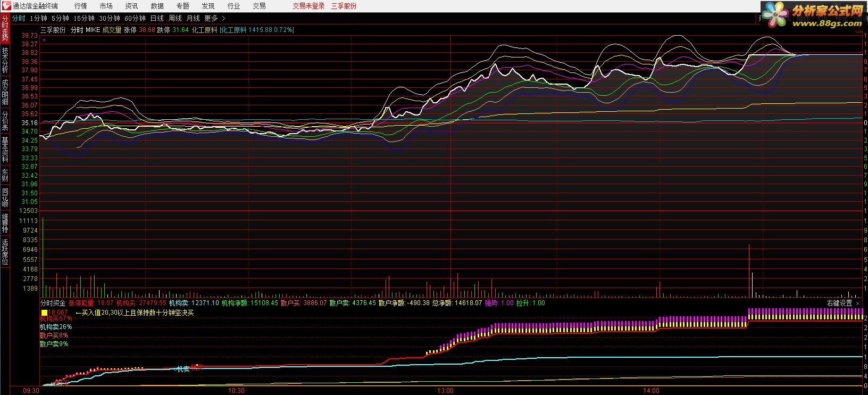The image size is (868, 395).
Task: Open the 资讯 menu
Action: coord(131,6)
